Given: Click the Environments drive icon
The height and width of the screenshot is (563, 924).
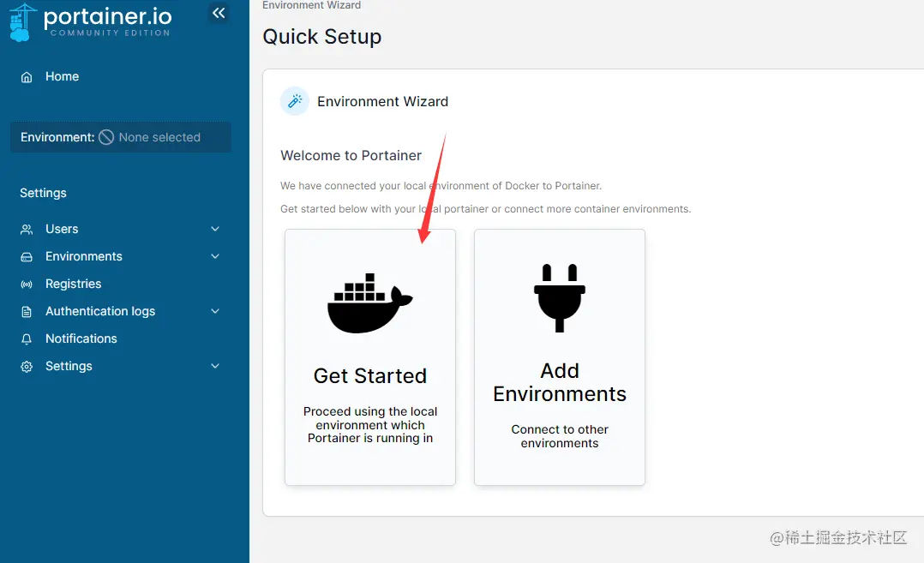Looking at the screenshot, I should [27, 257].
